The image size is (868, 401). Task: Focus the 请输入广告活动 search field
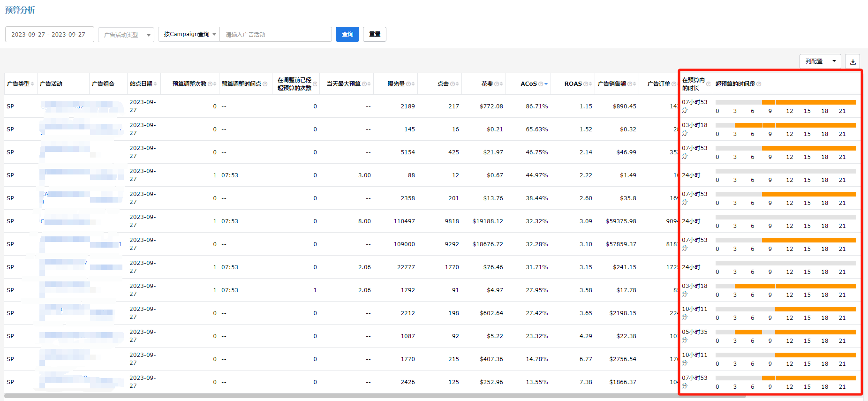click(276, 34)
